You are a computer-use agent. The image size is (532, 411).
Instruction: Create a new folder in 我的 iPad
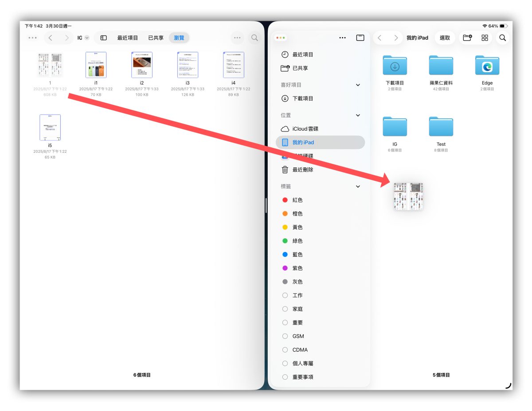point(467,38)
